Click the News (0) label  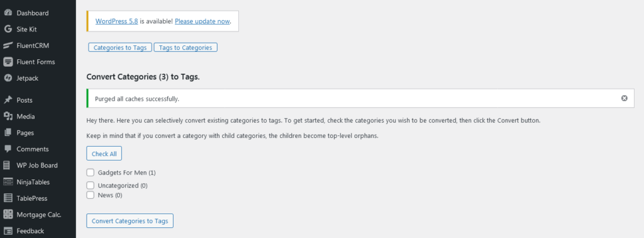point(109,195)
